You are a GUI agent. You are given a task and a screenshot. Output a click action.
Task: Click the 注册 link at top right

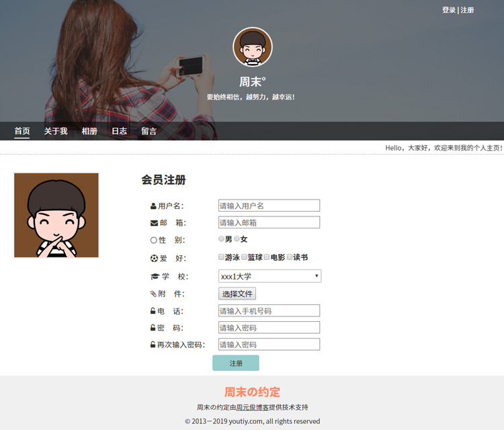pyautogui.click(x=467, y=10)
